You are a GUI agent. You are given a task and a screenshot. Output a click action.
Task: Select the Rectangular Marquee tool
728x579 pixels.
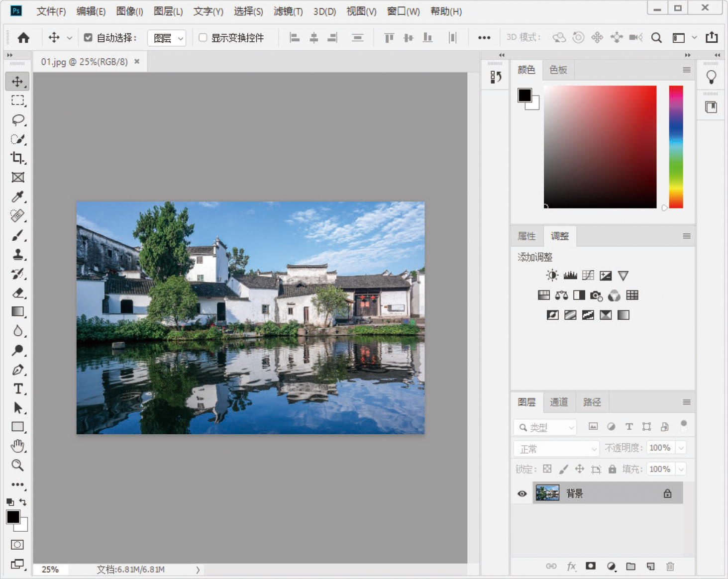point(17,100)
